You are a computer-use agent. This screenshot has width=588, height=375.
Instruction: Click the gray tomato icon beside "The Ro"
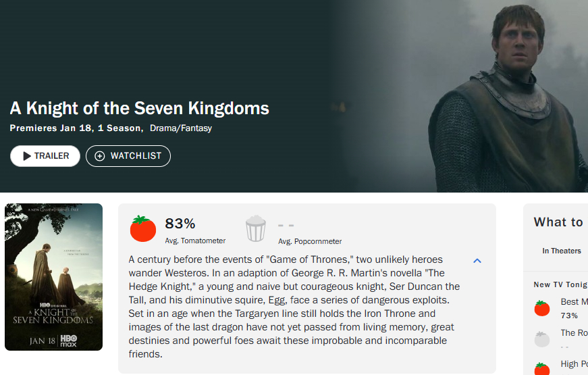coord(542,339)
